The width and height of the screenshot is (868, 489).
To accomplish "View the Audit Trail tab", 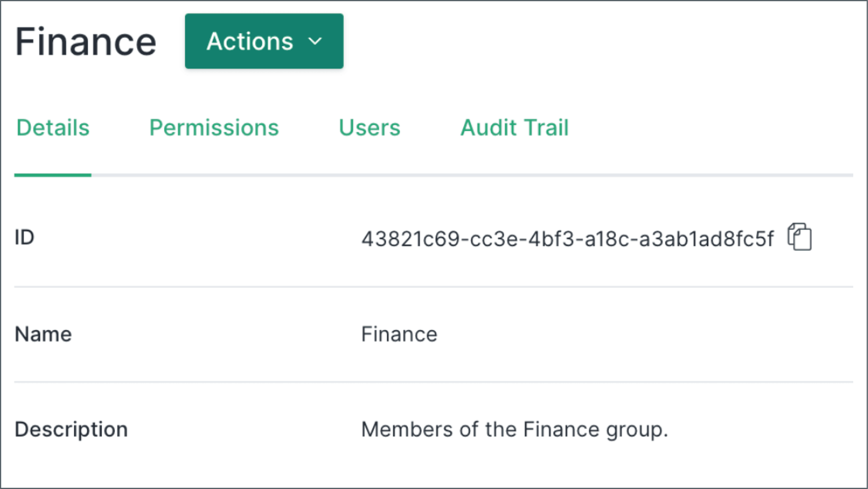I will 514,128.
